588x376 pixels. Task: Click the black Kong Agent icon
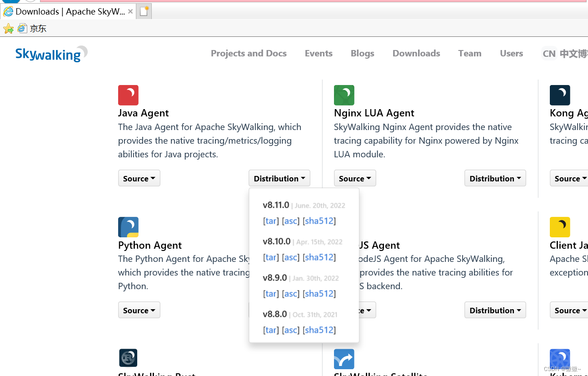point(560,95)
